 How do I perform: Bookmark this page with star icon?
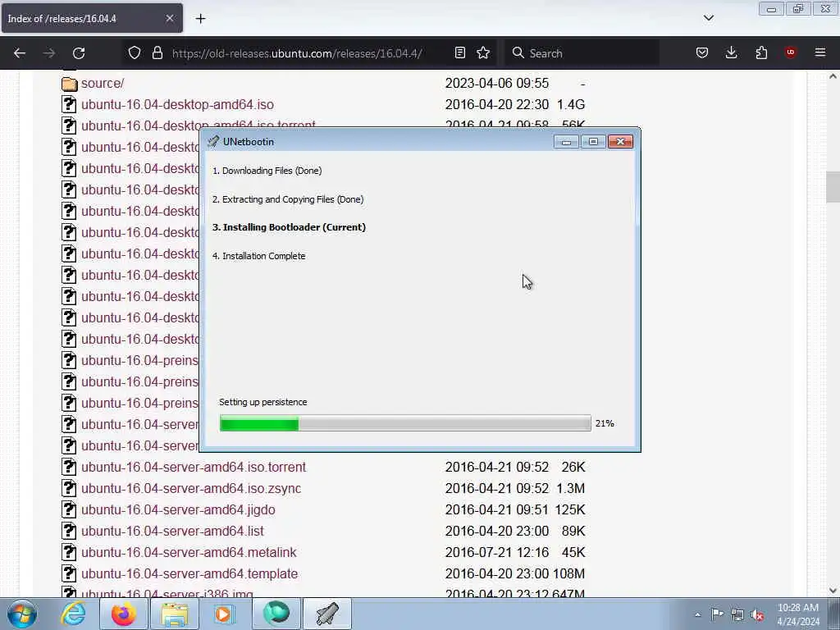click(x=483, y=52)
